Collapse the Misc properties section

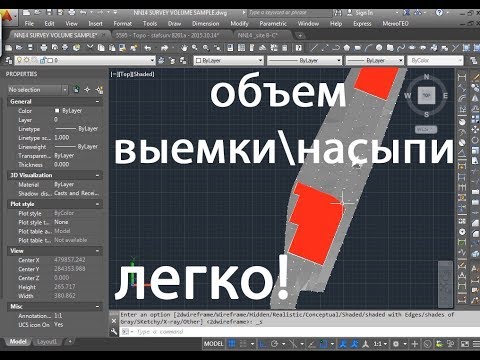click(x=98, y=306)
